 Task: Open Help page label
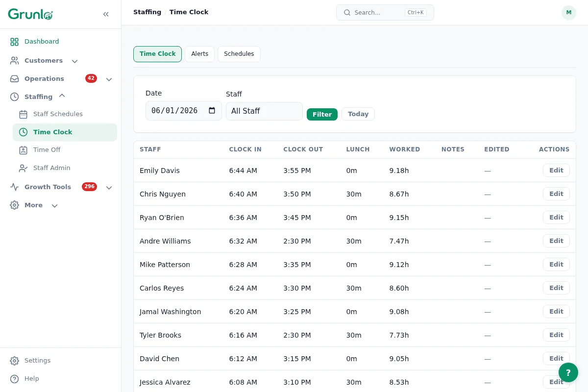(x=31, y=379)
